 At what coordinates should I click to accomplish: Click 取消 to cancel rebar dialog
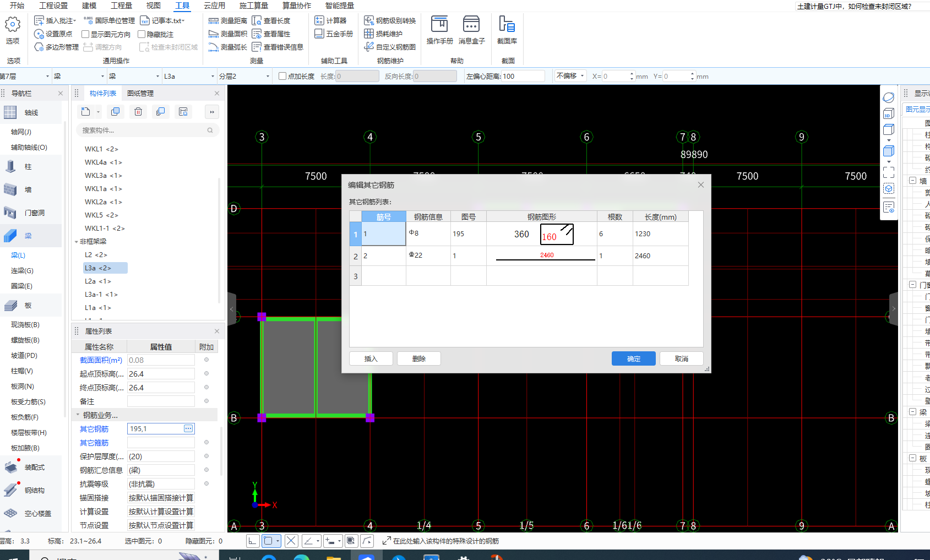(682, 358)
